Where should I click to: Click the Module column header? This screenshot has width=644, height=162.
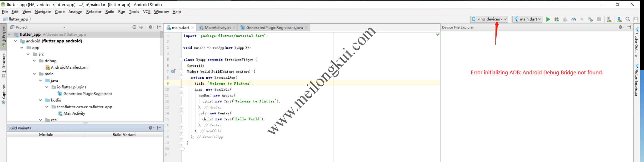click(x=46, y=134)
